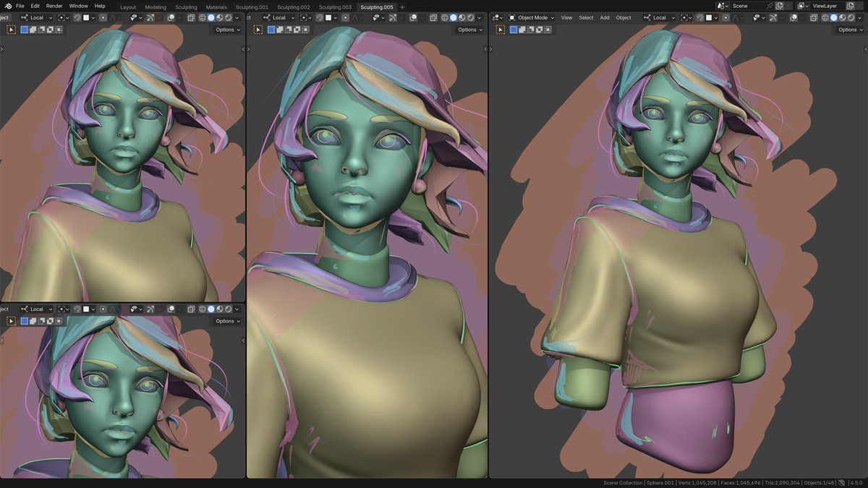Choose set-new-selection mode in right viewport
This screenshot has height=488, width=868.
[513, 30]
